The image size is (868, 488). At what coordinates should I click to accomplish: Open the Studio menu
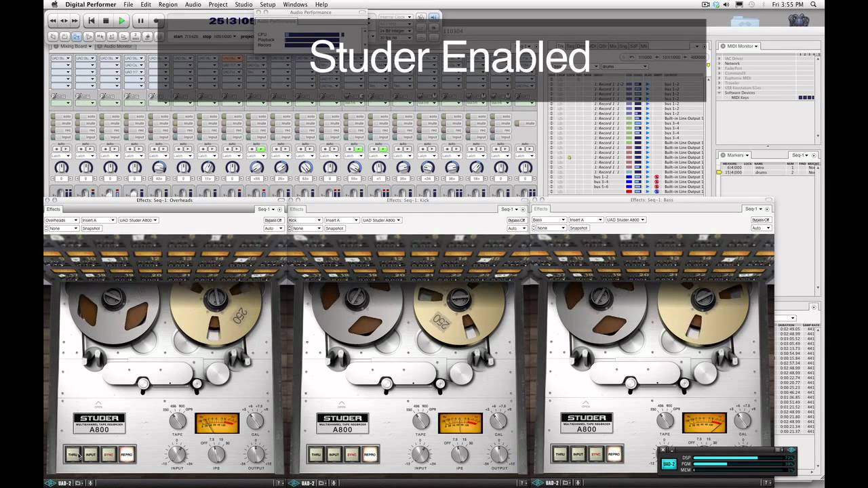click(243, 5)
